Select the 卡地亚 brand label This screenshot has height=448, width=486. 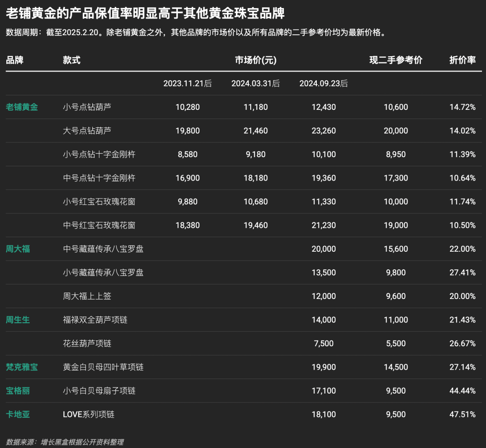point(18,414)
